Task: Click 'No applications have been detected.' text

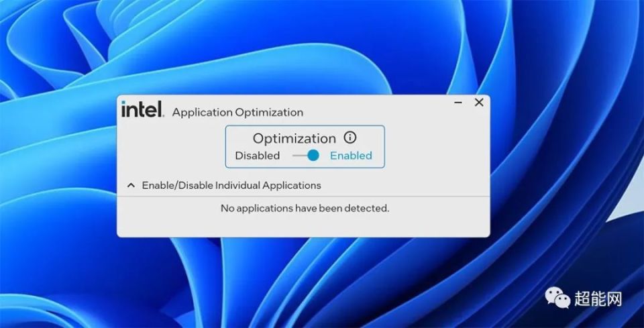Action: click(x=305, y=208)
